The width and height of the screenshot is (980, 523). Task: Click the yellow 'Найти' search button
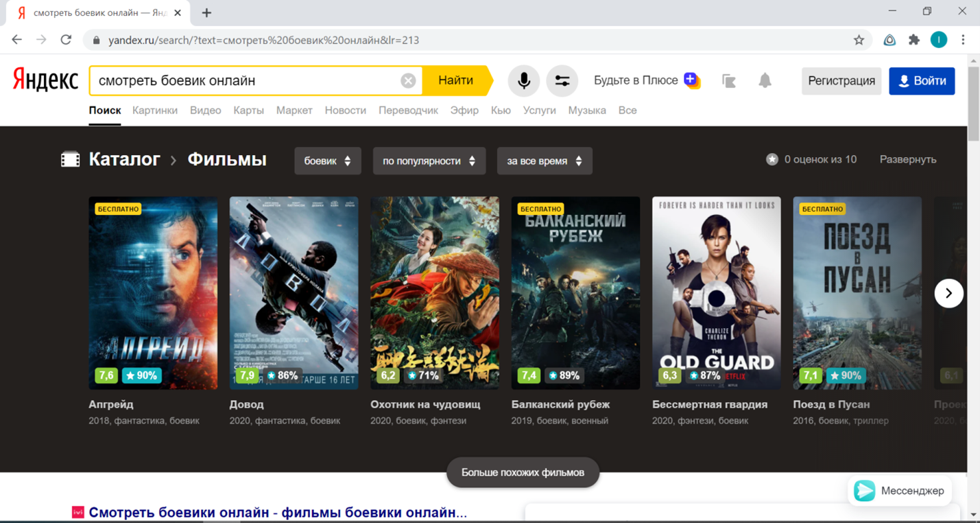457,81
